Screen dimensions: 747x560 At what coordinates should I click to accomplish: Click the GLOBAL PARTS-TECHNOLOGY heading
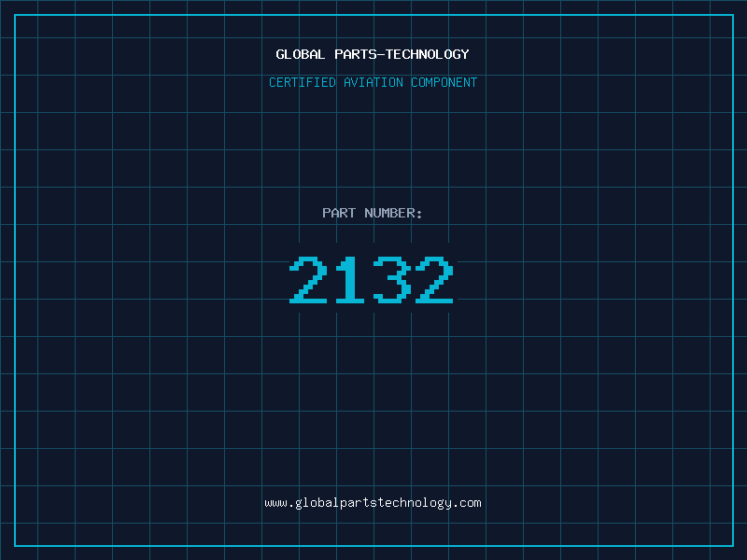(x=373, y=54)
